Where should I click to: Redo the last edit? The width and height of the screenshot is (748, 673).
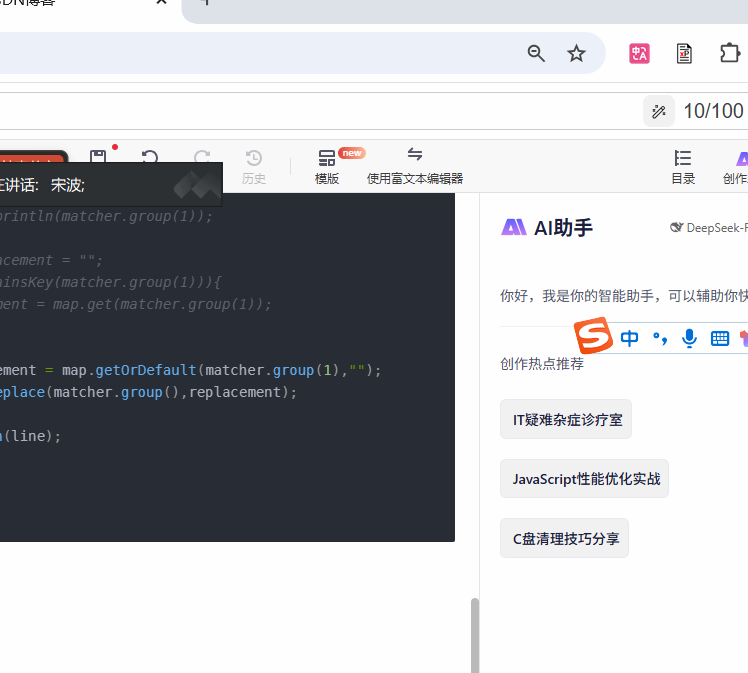(x=202, y=156)
